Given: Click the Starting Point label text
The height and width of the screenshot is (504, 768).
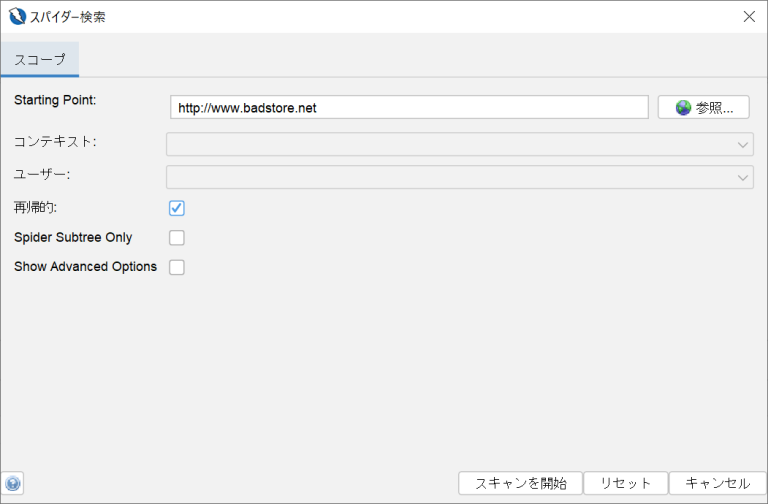Looking at the screenshot, I should pyautogui.click(x=54, y=99).
